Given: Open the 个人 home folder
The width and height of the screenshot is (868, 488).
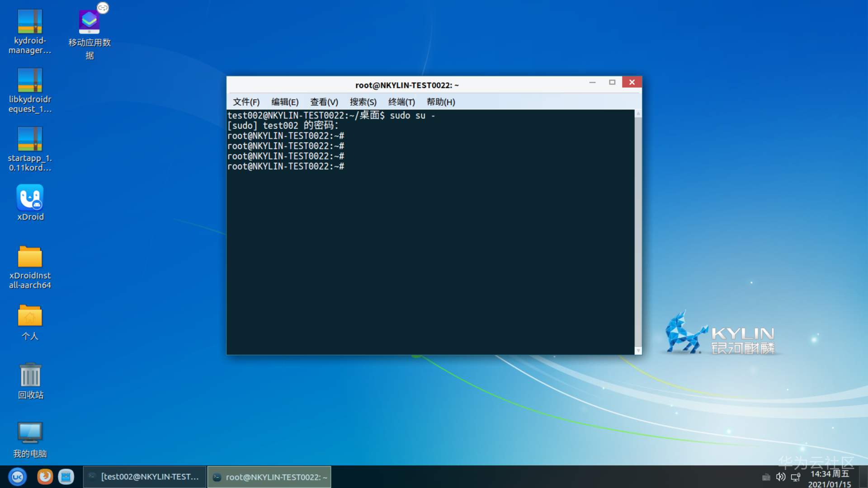Looking at the screenshot, I should 30,315.
